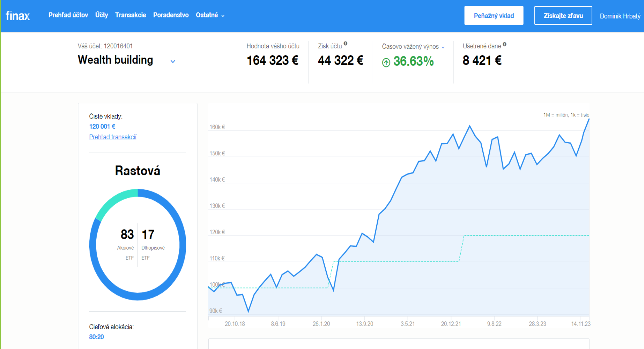Click the dashed deposits line on chart
The image size is (644, 349).
tap(396, 261)
